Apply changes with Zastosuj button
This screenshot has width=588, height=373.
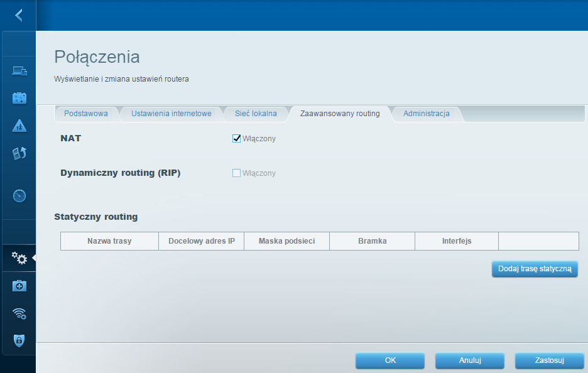point(550,360)
